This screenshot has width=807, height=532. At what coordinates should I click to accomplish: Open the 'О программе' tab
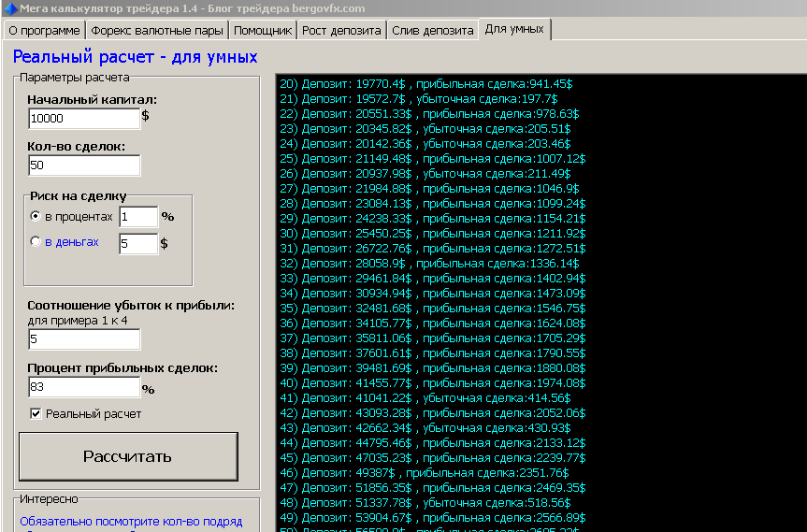44,30
